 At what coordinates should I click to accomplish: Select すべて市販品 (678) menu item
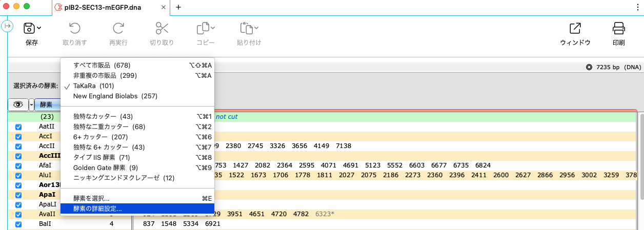(137, 66)
